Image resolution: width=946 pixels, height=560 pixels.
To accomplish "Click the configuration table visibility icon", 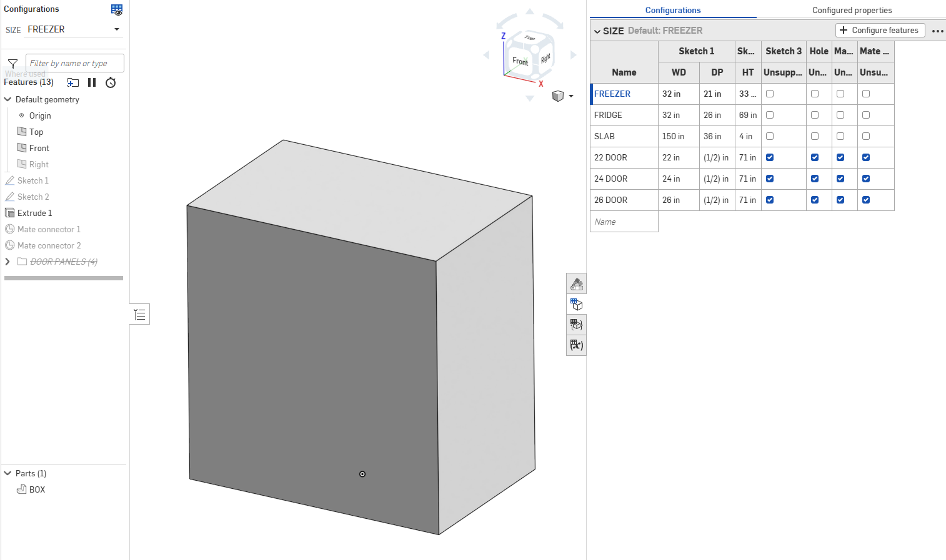I will [117, 9].
